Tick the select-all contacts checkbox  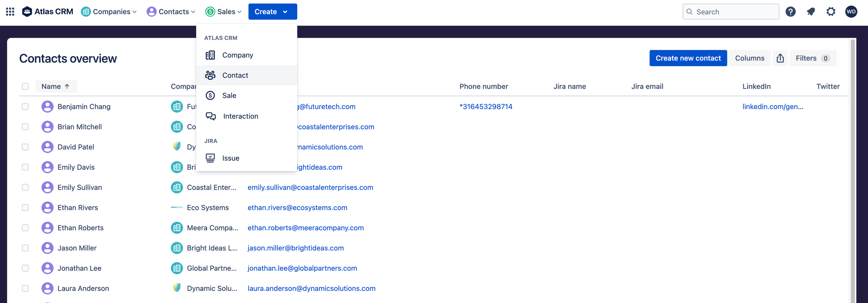pyautogui.click(x=25, y=87)
